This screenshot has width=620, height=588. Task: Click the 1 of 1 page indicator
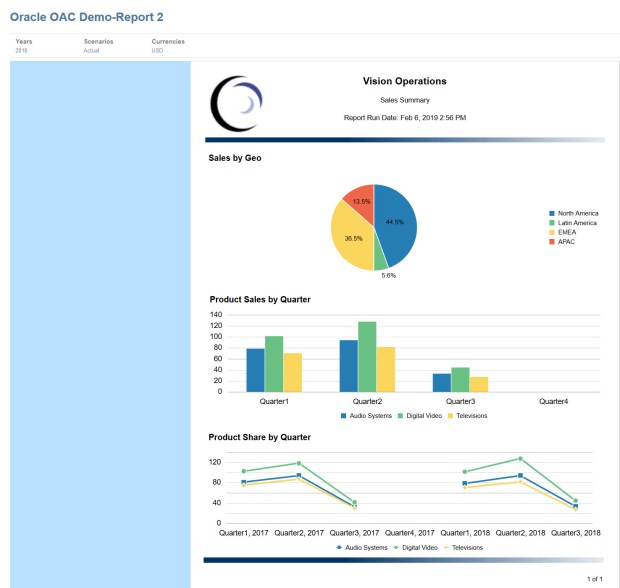click(x=594, y=579)
